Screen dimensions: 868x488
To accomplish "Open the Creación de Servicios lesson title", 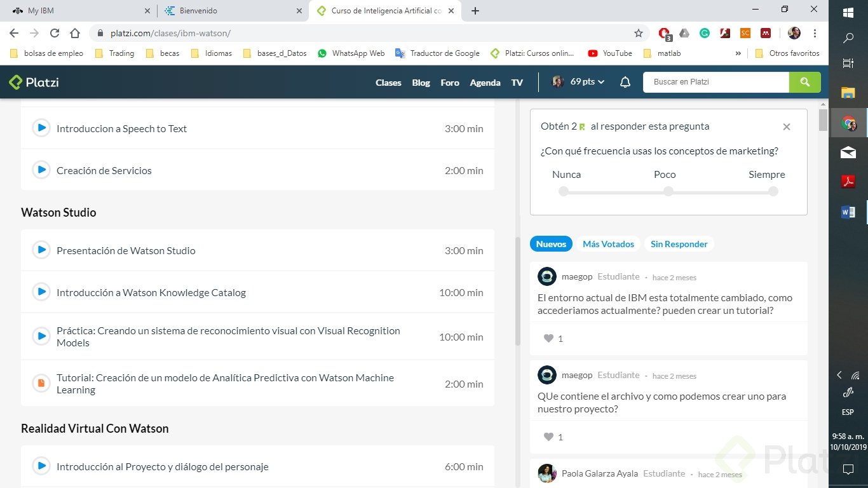I will 104,170.
